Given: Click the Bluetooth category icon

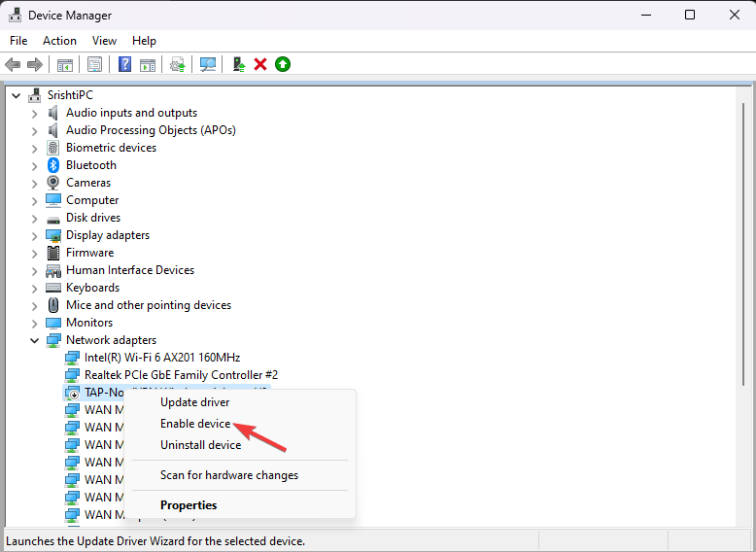Looking at the screenshot, I should [53, 165].
